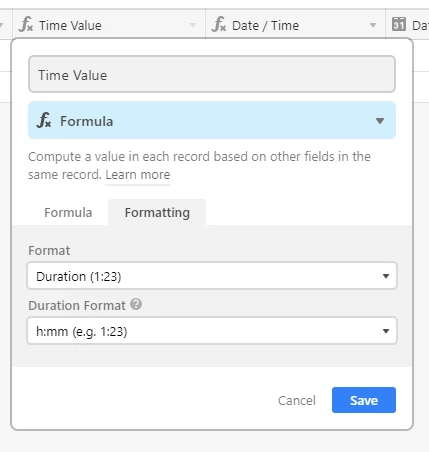Open the Learn more link
This screenshot has width=429, height=452.
coord(138,175)
